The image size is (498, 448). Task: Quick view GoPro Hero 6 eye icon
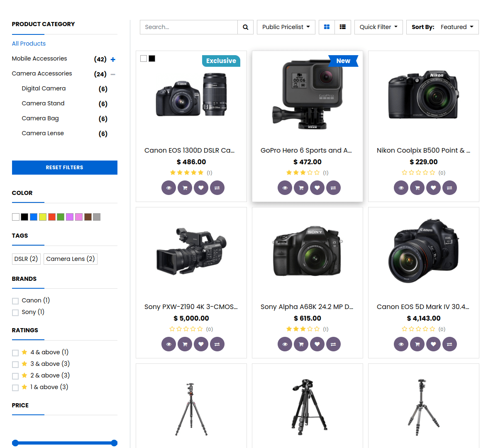pyautogui.click(x=285, y=187)
